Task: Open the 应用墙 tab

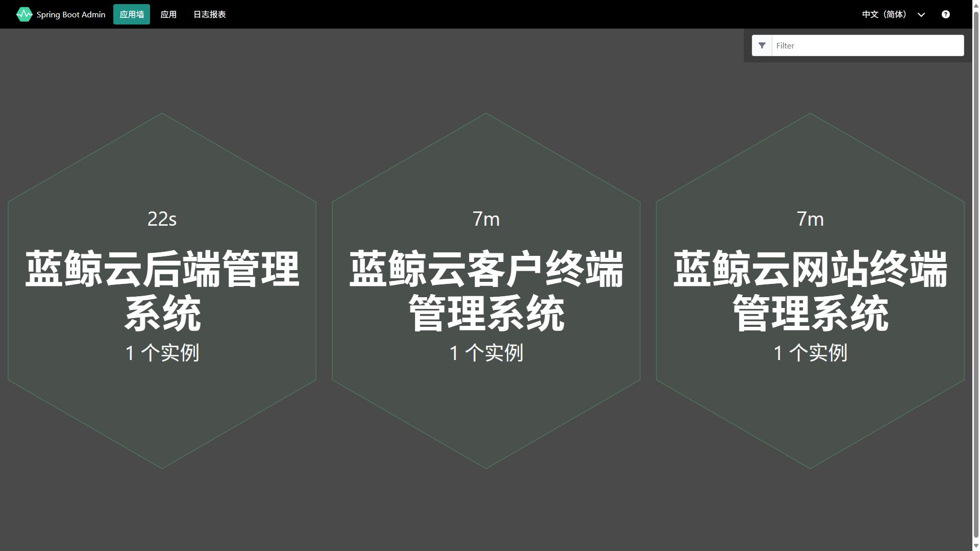Action: pos(132,14)
